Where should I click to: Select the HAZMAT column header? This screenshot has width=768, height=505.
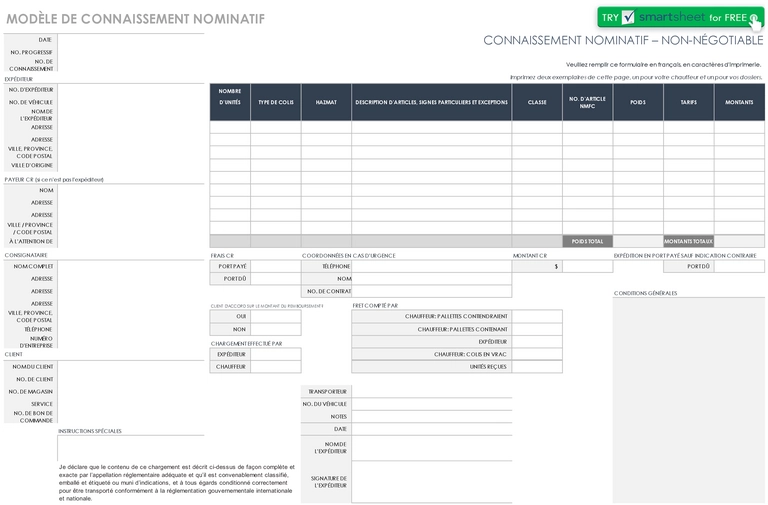pyautogui.click(x=326, y=102)
